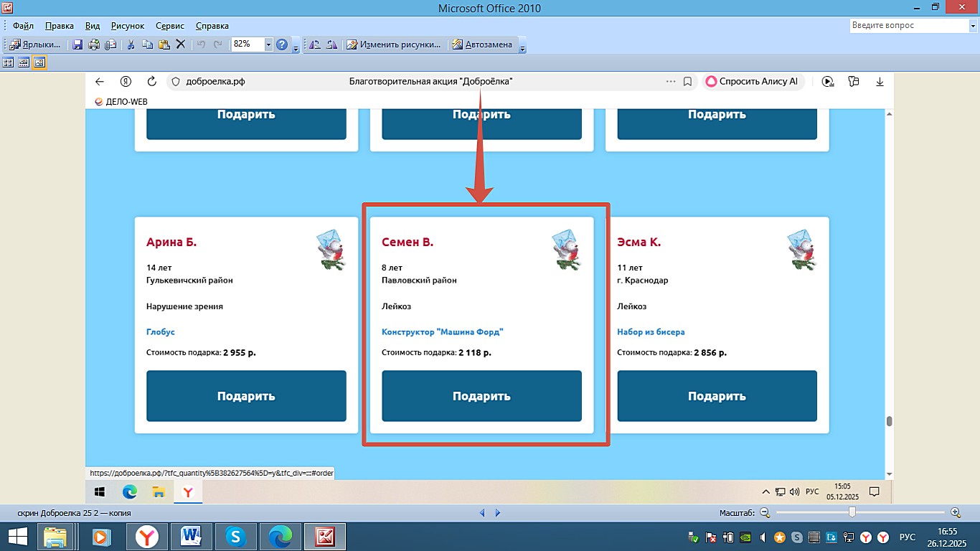Click the Save (floppy disk) toolbar icon
The width and height of the screenshot is (980, 551).
(x=78, y=44)
